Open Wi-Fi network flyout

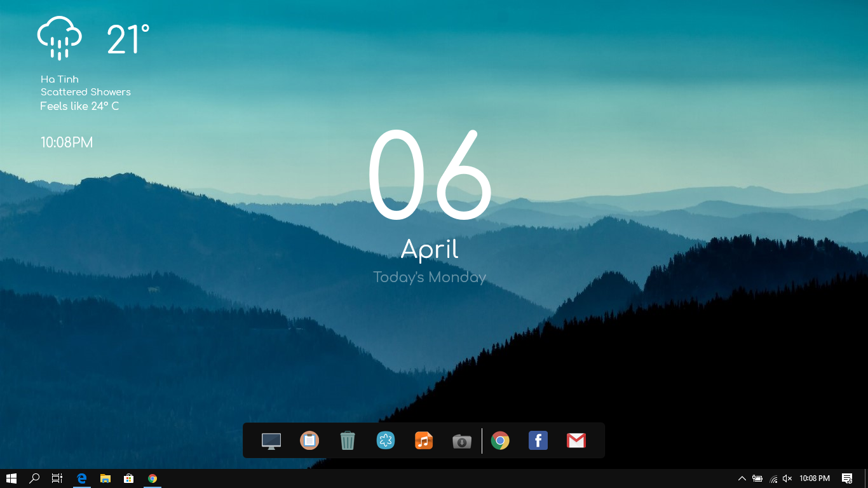(x=773, y=478)
